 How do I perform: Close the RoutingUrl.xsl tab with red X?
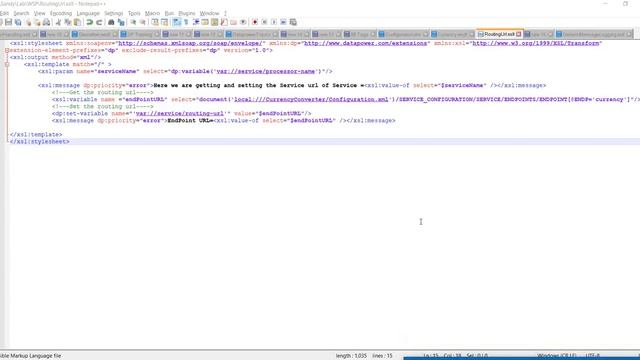pos(519,34)
